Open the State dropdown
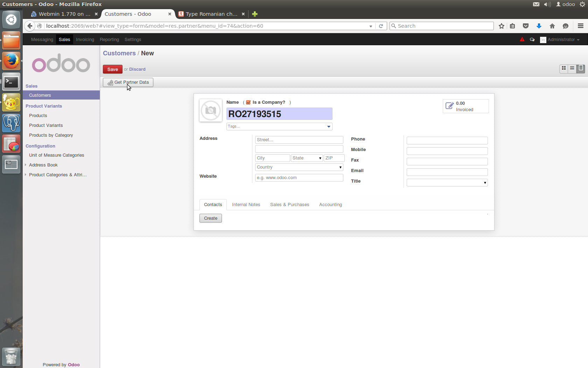Viewport: 588px width, 368px height. [307, 158]
